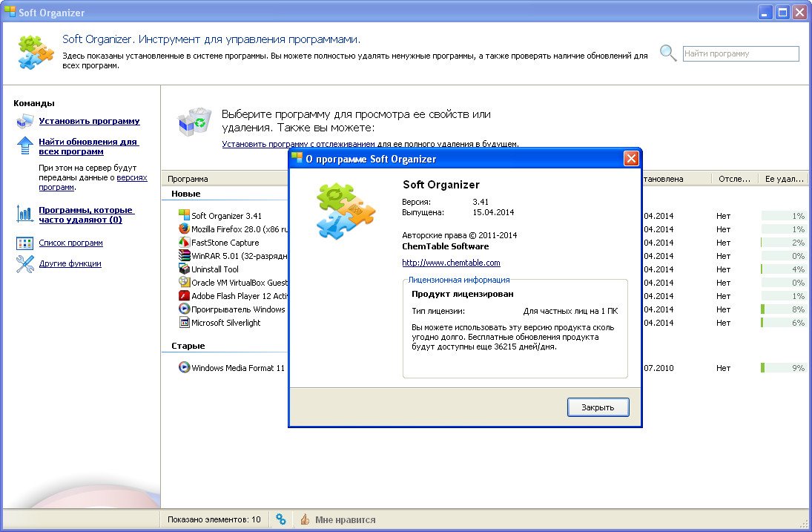Open the Другие функции link

click(70, 263)
